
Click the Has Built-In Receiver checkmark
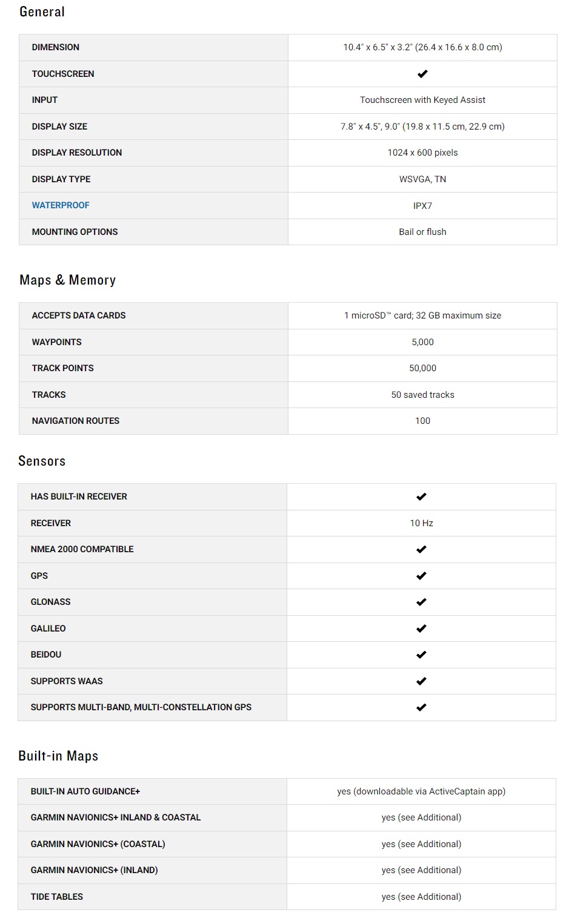(421, 497)
